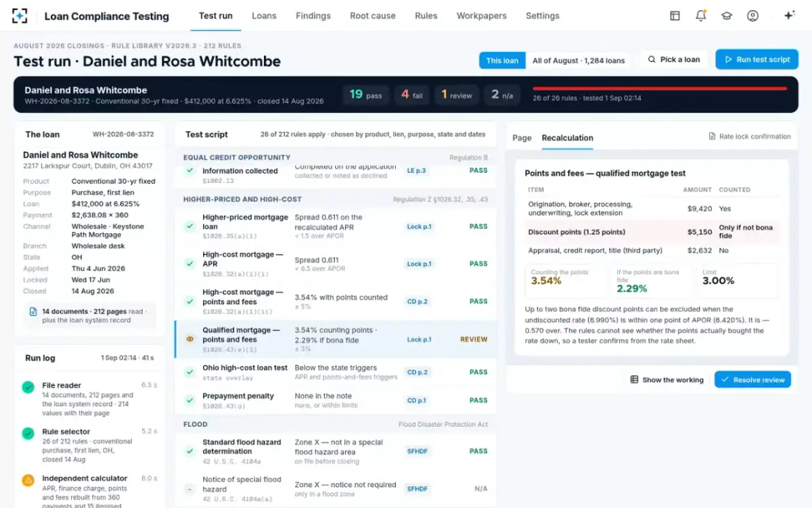Image resolution: width=812 pixels, height=508 pixels.
Task: Open the Rules tab
Action: click(x=426, y=16)
